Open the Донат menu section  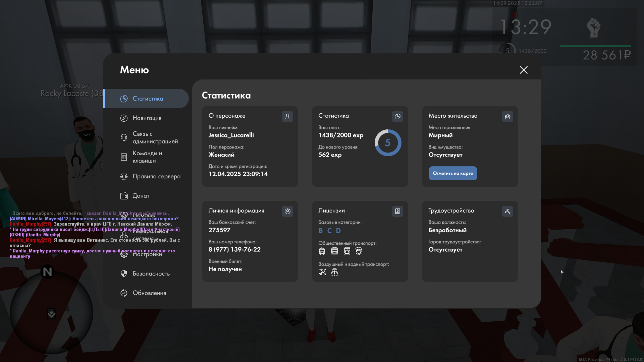pyautogui.click(x=141, y=196)
